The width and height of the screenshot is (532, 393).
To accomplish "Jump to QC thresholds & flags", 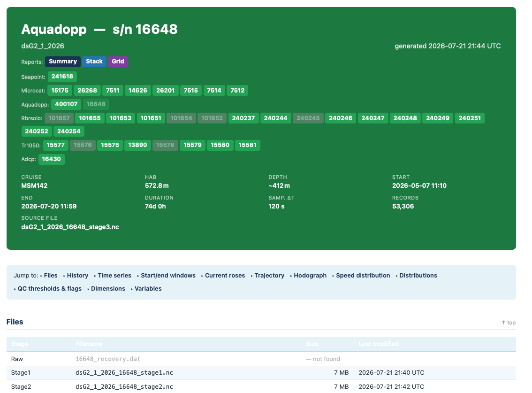I will pyautogui.click(x=50, y=289).
